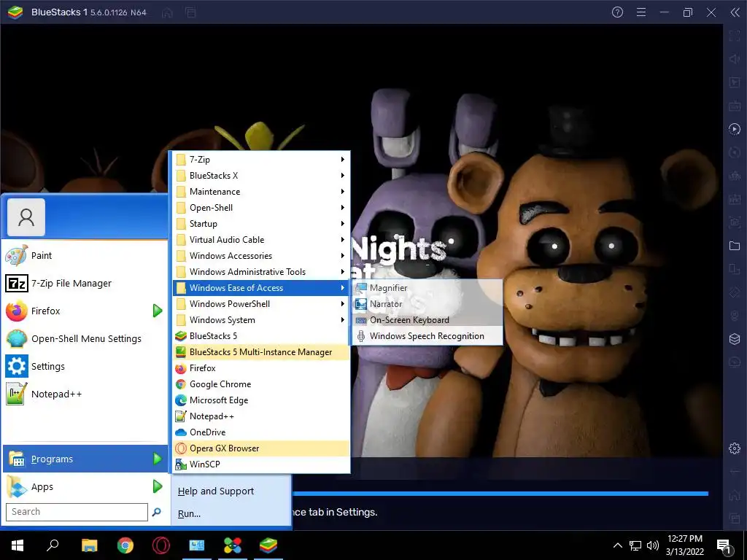Screen dimensions: 747x560
Task: Open the Windows System folder
Action: tap(261, 320)
